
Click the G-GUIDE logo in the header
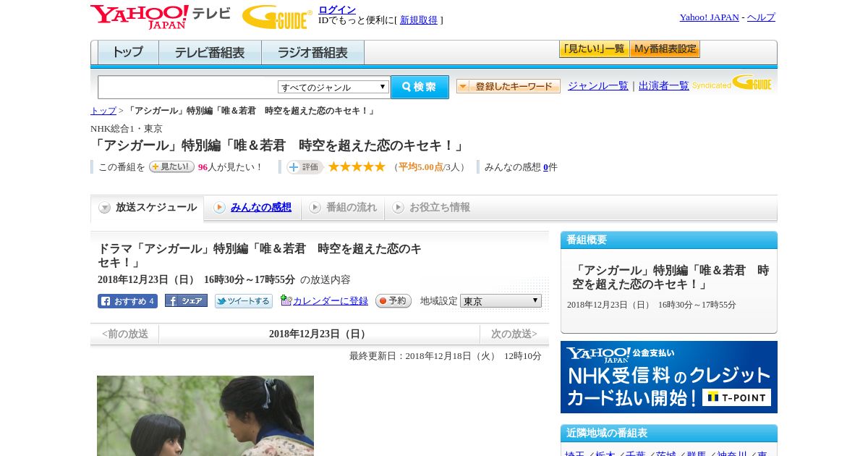(x=277, y=17)
